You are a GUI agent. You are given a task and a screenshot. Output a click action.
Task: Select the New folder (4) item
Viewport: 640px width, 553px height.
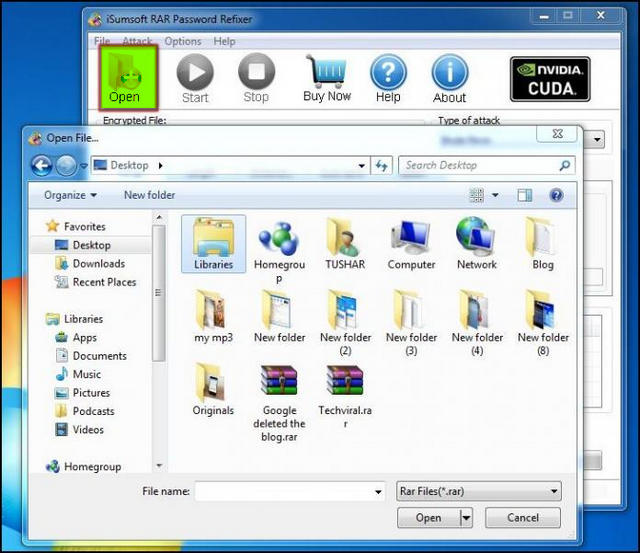[x=477, y=323]
